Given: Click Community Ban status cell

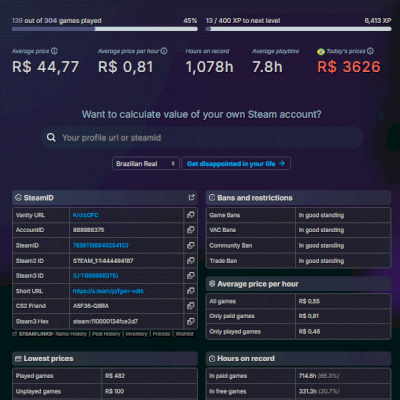Looking at the screenshot, I should coord(343,245).
